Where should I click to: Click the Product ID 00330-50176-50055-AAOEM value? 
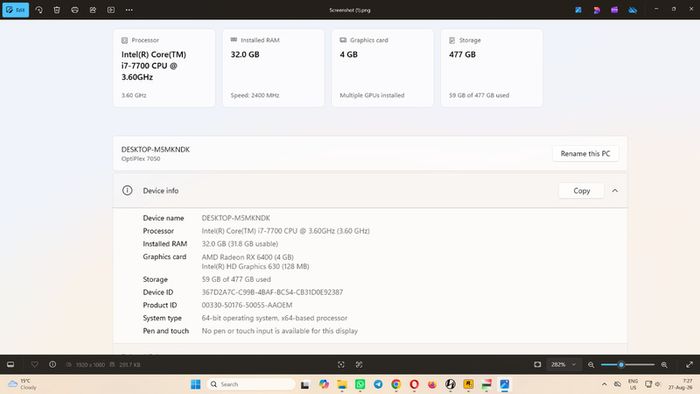pyautogui.click(x=247, y=305)
